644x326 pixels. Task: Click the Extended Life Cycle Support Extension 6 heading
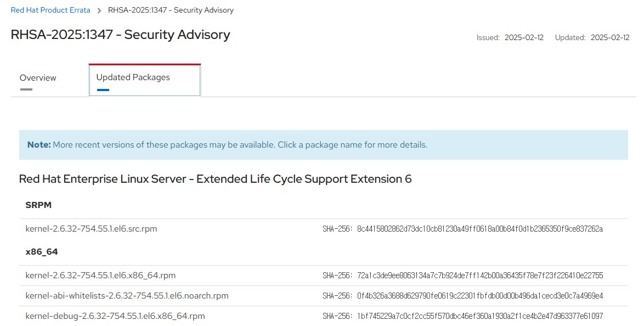[x=215, y=179]
